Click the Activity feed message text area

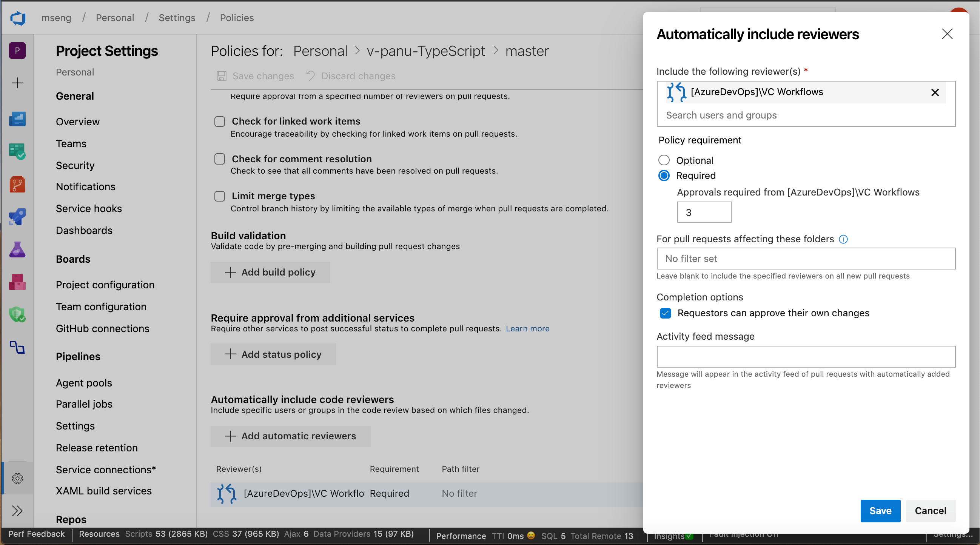coord(806,355)
